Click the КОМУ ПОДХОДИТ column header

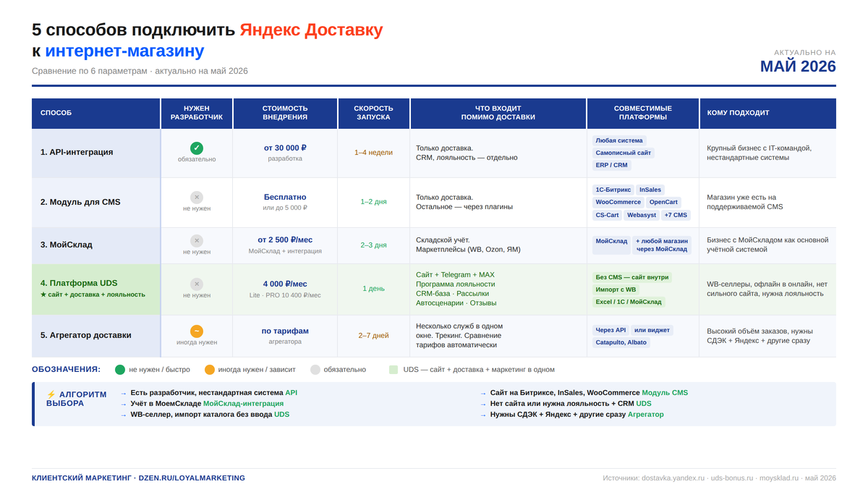[x=768, y=113]
